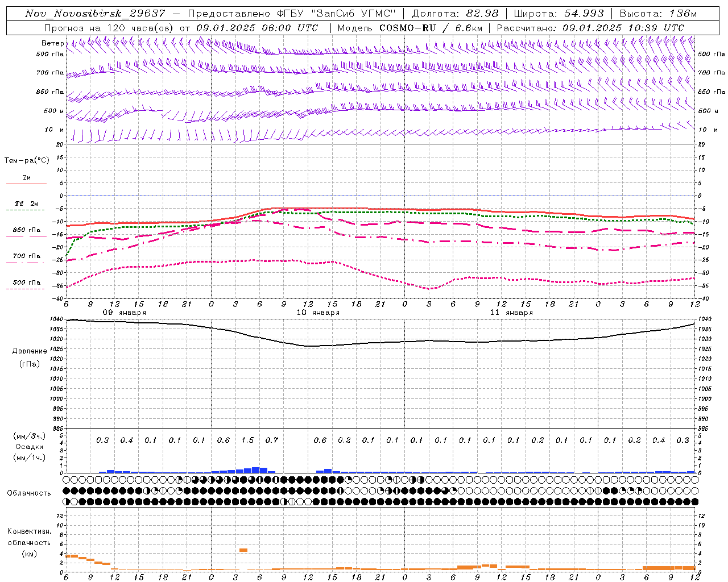
Task: Click the forecast start time 09.01.2025 06:00 UTC
Action: (257, 28)
